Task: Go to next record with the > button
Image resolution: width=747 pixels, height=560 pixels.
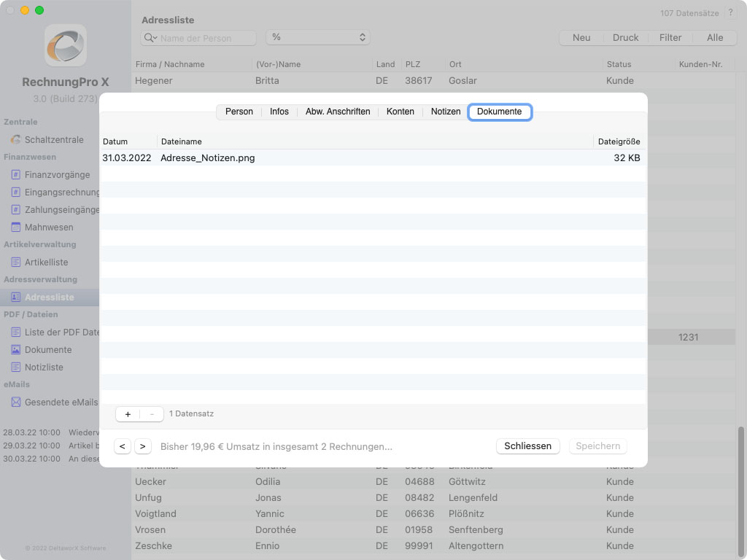Action: (142, 446)
